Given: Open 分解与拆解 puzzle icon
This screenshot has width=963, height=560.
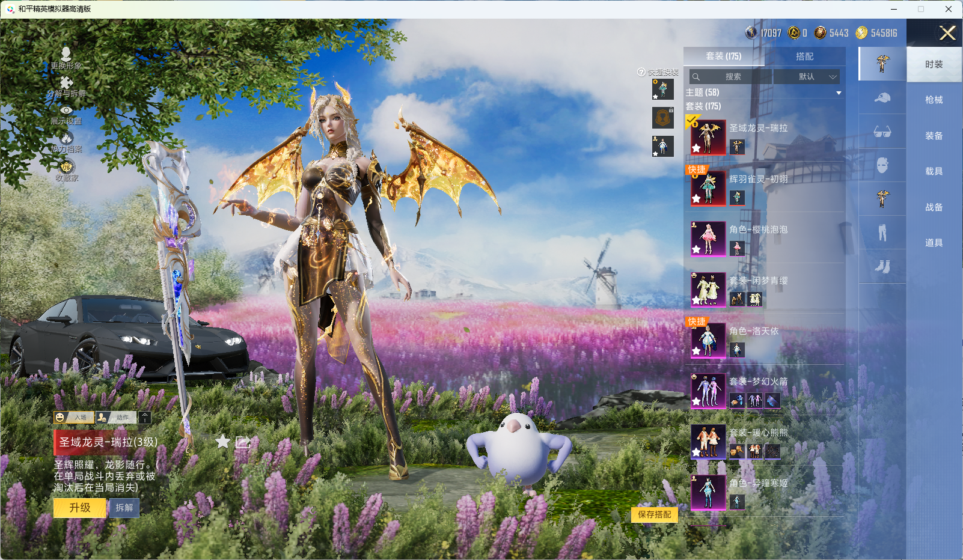Looking at the screenshot, I should click(x=66, y=83).
